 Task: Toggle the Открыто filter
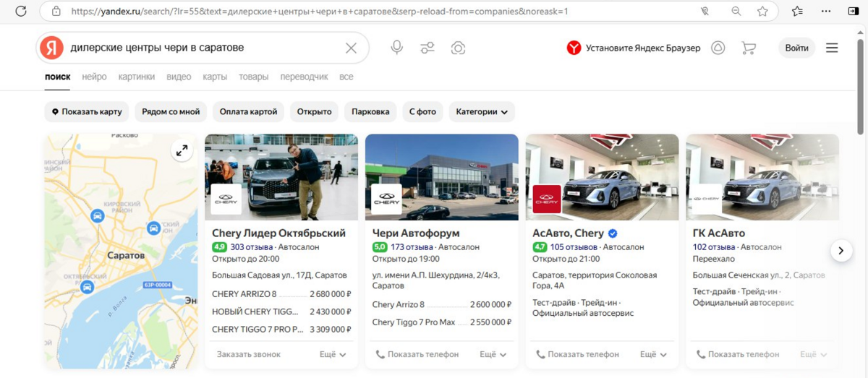pos(314,112)
